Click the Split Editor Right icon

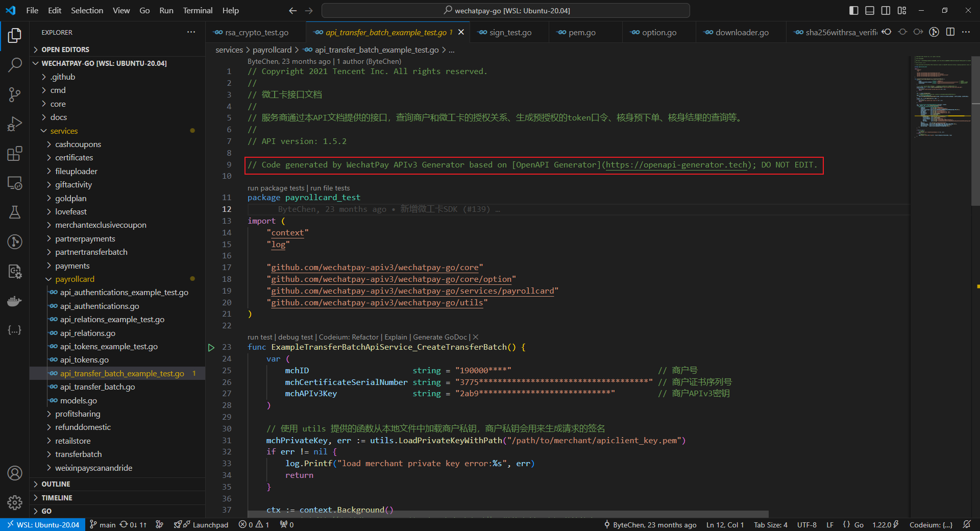tap(950, 32)
